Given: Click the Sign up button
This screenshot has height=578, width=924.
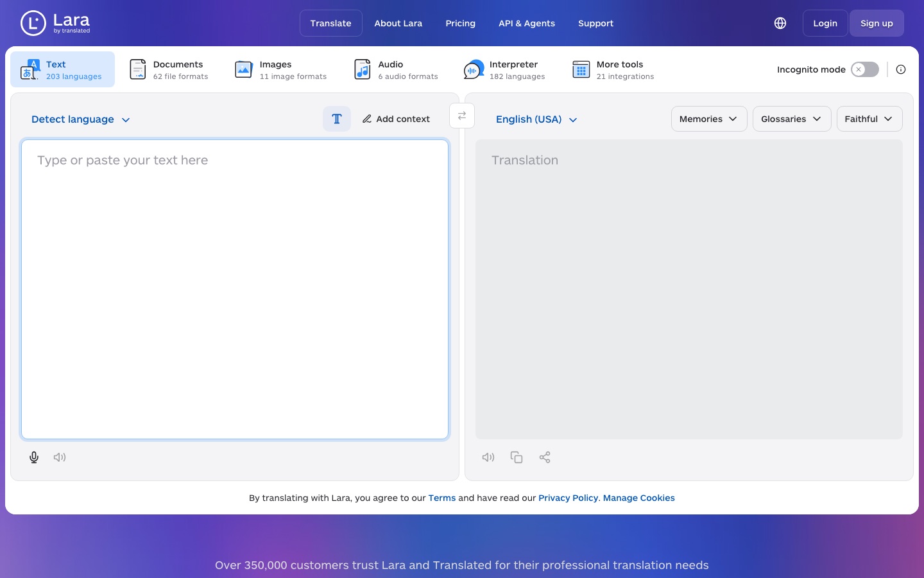Looking at the screenshot, I should click(x=877, y=23).
